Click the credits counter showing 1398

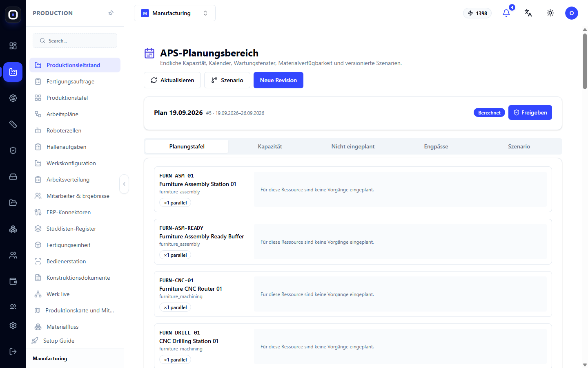point(477,13)
